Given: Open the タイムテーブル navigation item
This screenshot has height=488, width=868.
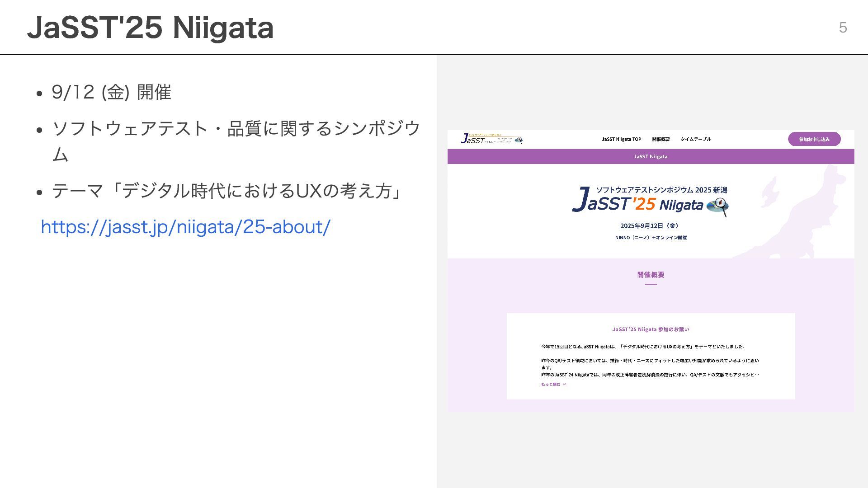Looking at the screenshot, I should pos(695,139).
